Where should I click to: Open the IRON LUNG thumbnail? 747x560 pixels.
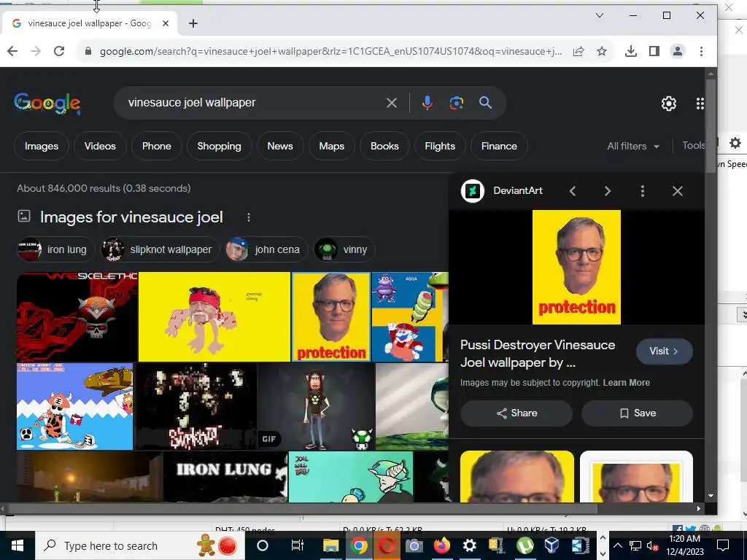pyautogui.click(x=225, y=477)
